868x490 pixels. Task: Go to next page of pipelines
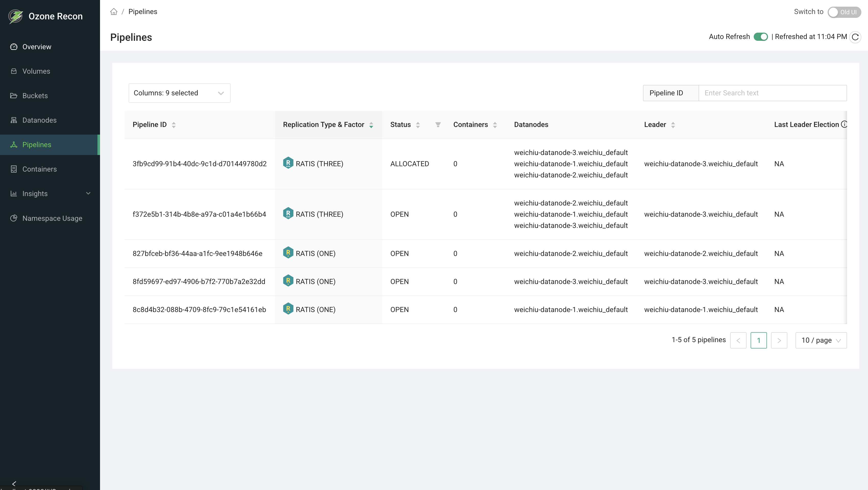779,340
